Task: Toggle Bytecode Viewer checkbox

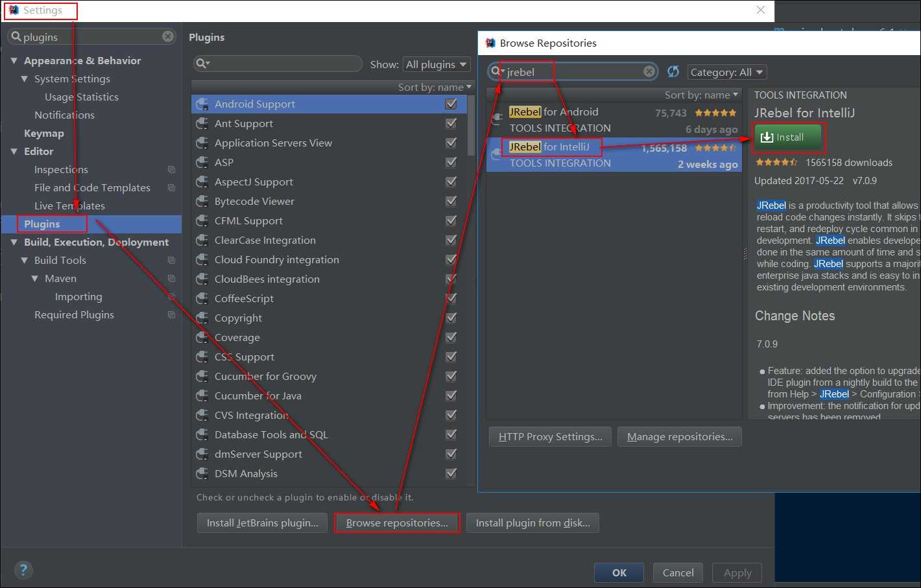Action: tap(451, 201)
